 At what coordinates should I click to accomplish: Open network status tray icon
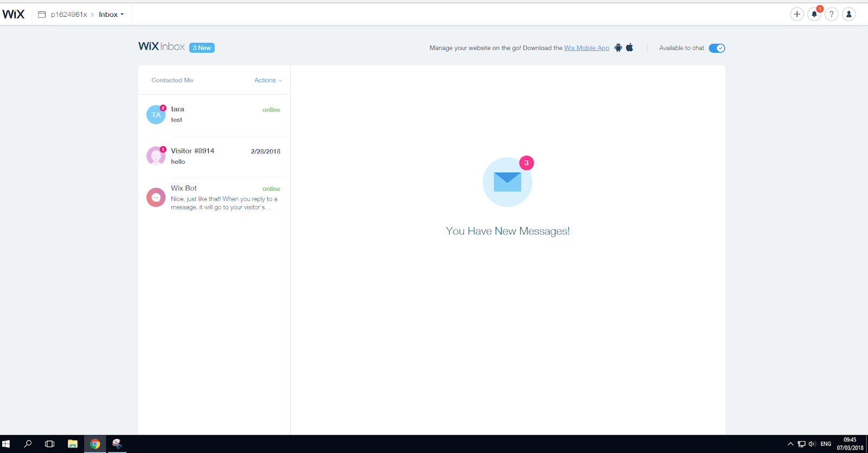pos(801,444)
